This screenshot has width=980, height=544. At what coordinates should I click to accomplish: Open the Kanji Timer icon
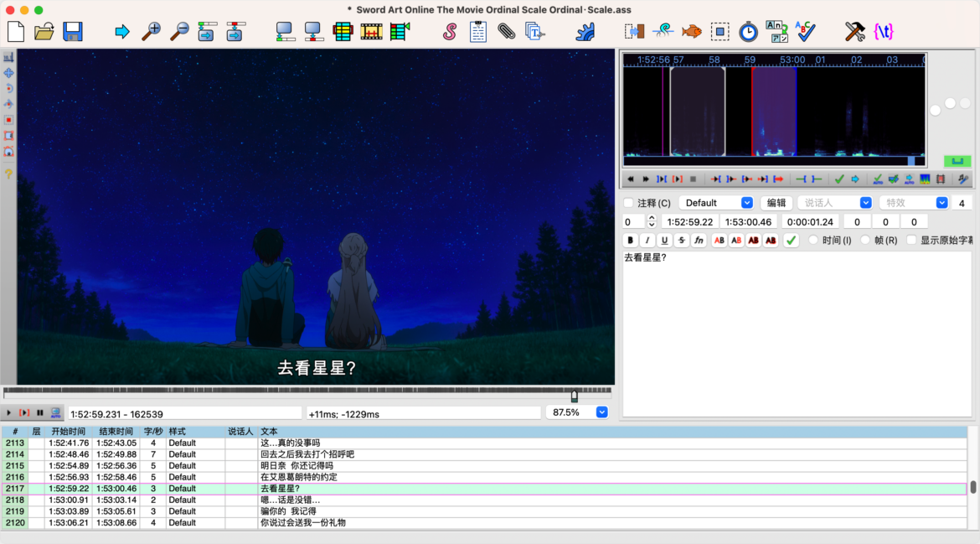pos(776,31)
